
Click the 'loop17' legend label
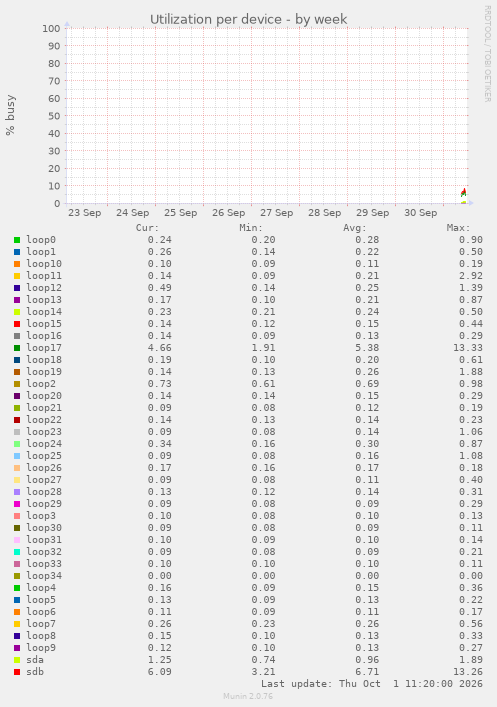[44, 348]
